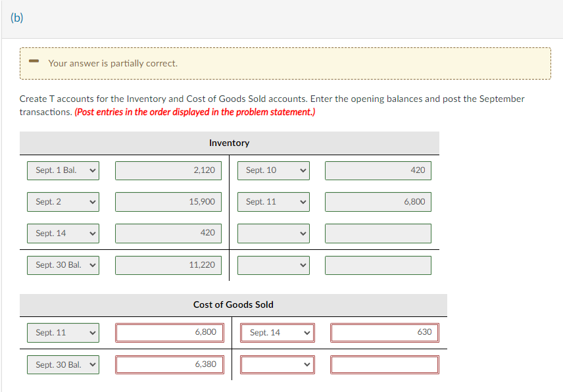The image size is (563, 392).
Task: Select the 630 red-bordered amount field
Action: 384,332
